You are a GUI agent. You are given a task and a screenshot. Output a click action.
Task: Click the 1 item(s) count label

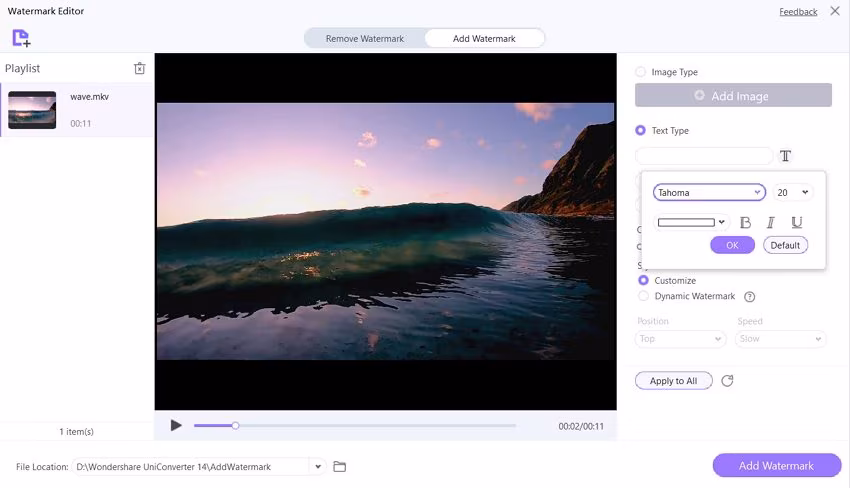point(76,432)
